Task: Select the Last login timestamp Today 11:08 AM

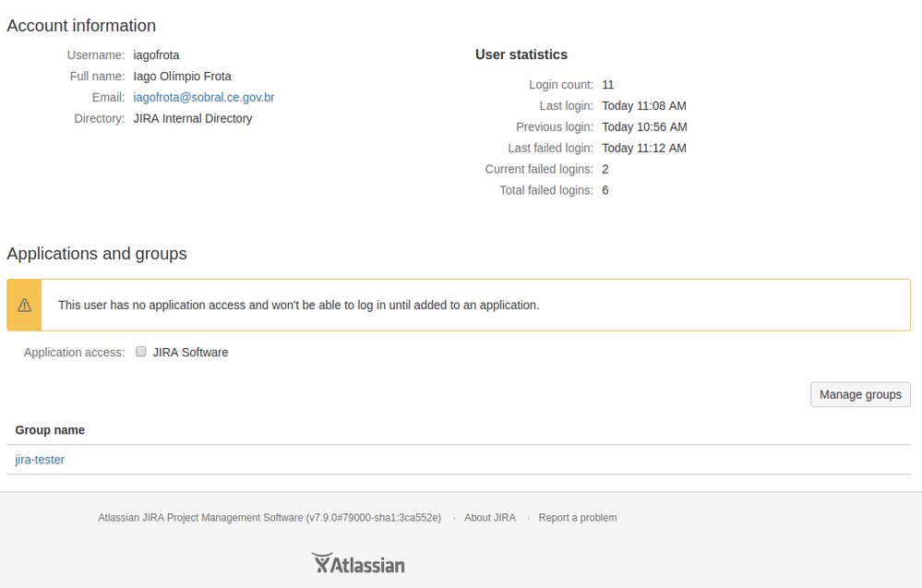Action: (644, 105)
